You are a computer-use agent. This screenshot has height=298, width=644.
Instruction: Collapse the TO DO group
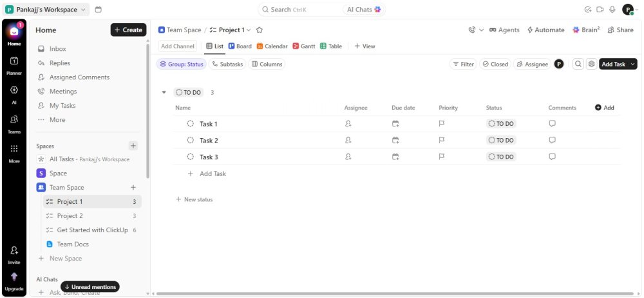164,93
